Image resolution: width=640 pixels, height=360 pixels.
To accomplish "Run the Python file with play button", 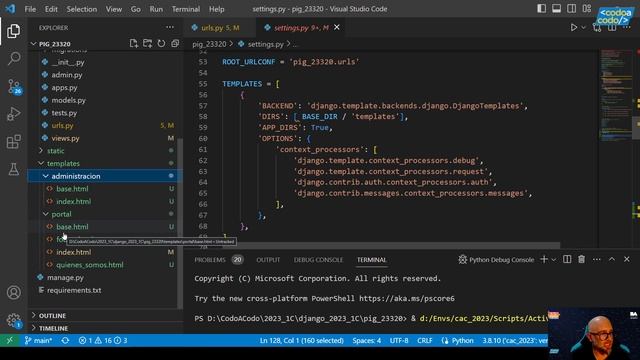I will click(573, 27).
